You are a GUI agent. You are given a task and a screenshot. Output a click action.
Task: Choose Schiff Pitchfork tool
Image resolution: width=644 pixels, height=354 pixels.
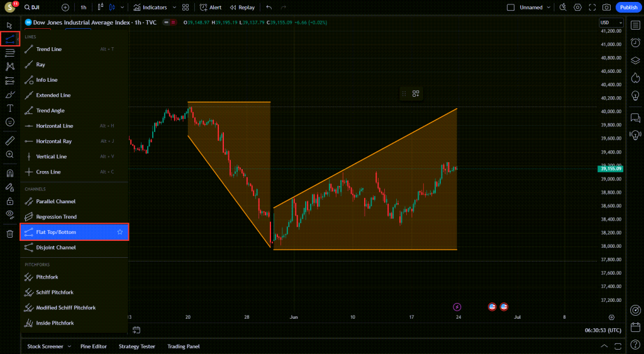click(74, 292)
